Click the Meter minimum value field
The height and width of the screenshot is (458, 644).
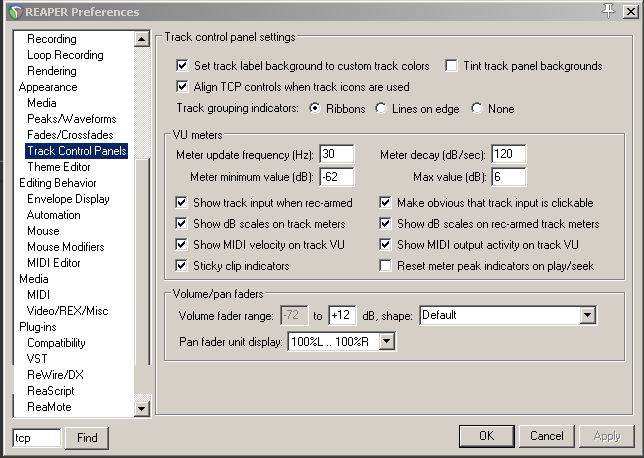pyautogui.click(x=336, y=177)
